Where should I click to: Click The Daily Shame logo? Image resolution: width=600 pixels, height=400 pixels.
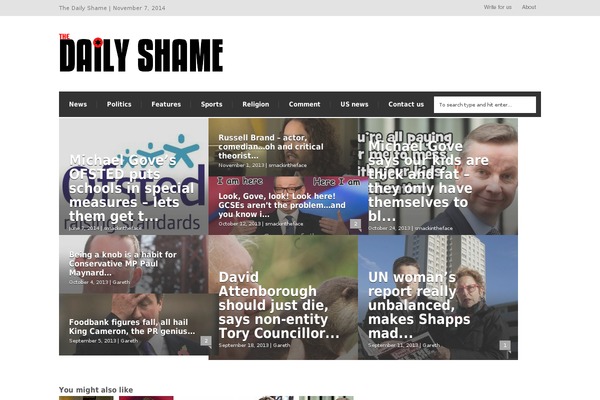pyautogui.click(x=141, y=53)
